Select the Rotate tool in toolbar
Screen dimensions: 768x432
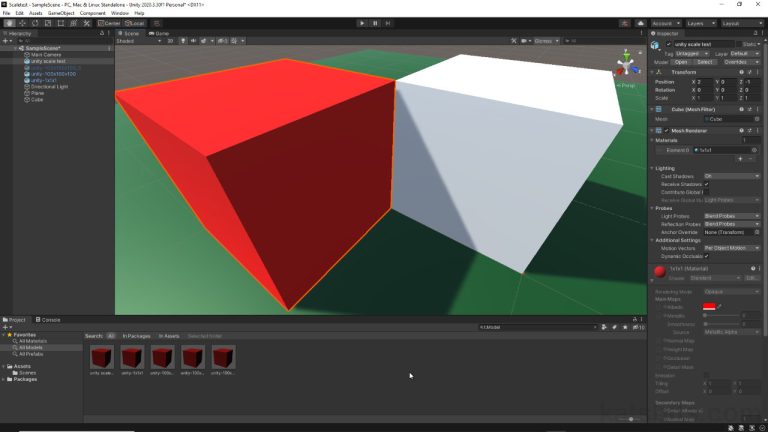pos(34,23)
